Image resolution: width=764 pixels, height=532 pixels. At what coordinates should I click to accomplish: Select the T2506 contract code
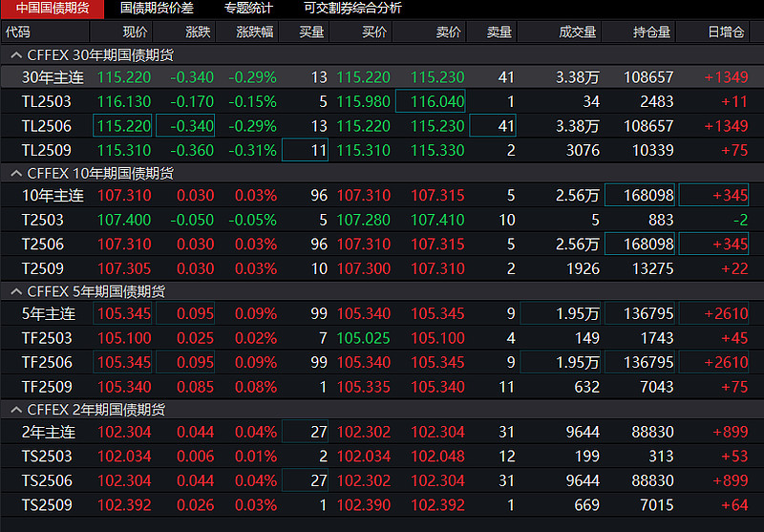[x=42, y=245]
